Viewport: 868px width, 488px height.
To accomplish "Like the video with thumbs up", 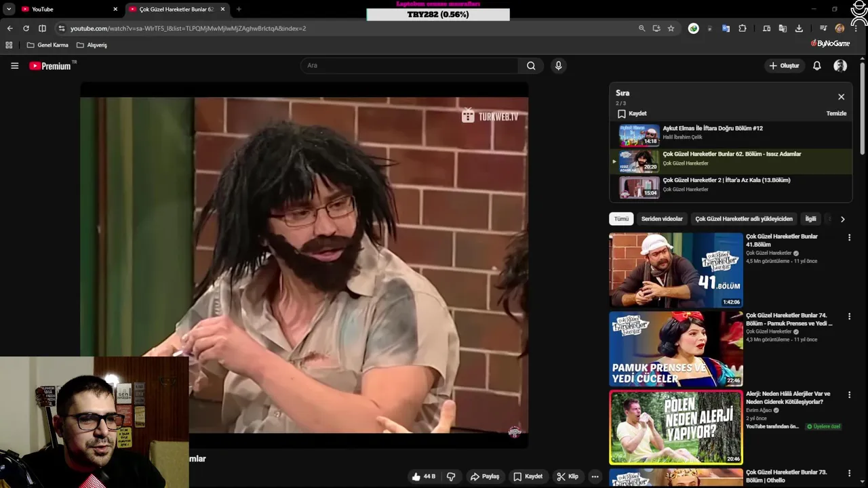I will 423,476.
